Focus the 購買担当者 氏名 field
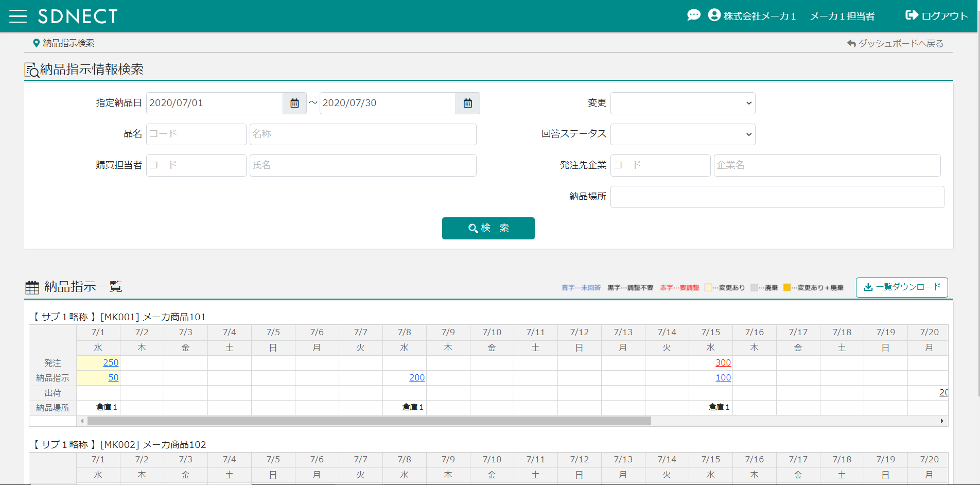The image size is (980, 485). (363, 165)
